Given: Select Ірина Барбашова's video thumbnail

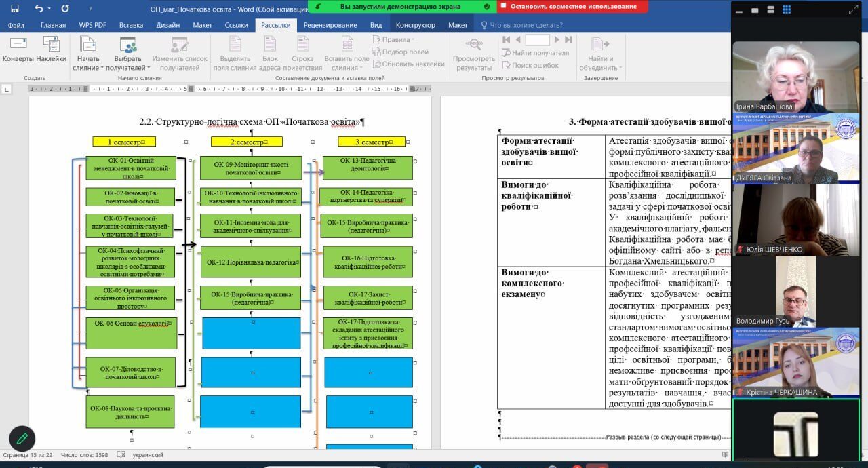Looking at the screenshot, I should point(795,76).
